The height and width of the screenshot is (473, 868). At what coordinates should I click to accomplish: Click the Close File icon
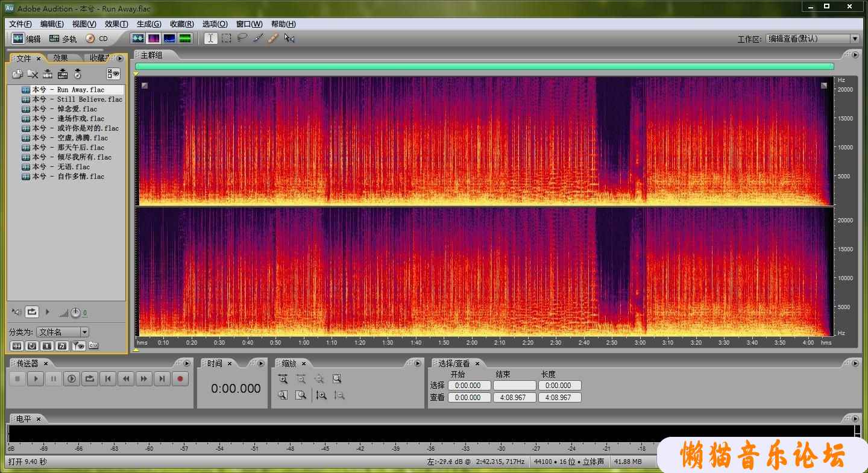pyautogui.click(x=33, y=74)
